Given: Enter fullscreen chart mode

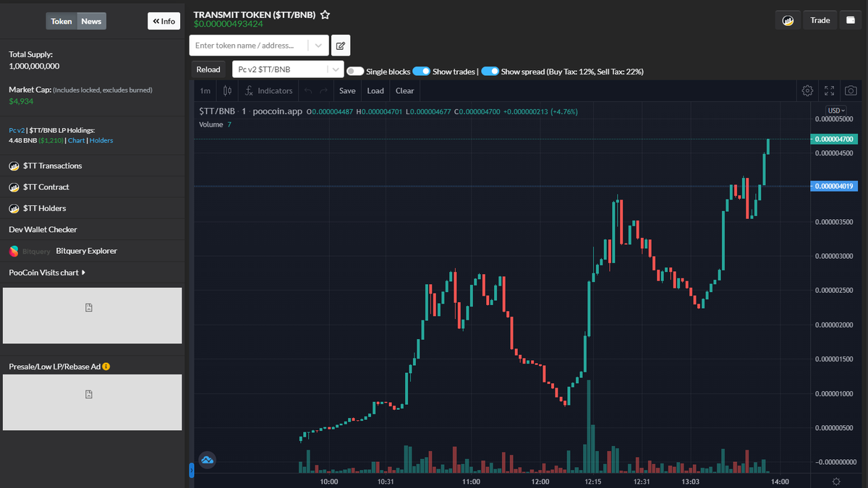Looking at the screenshot, I should [830, 91].
